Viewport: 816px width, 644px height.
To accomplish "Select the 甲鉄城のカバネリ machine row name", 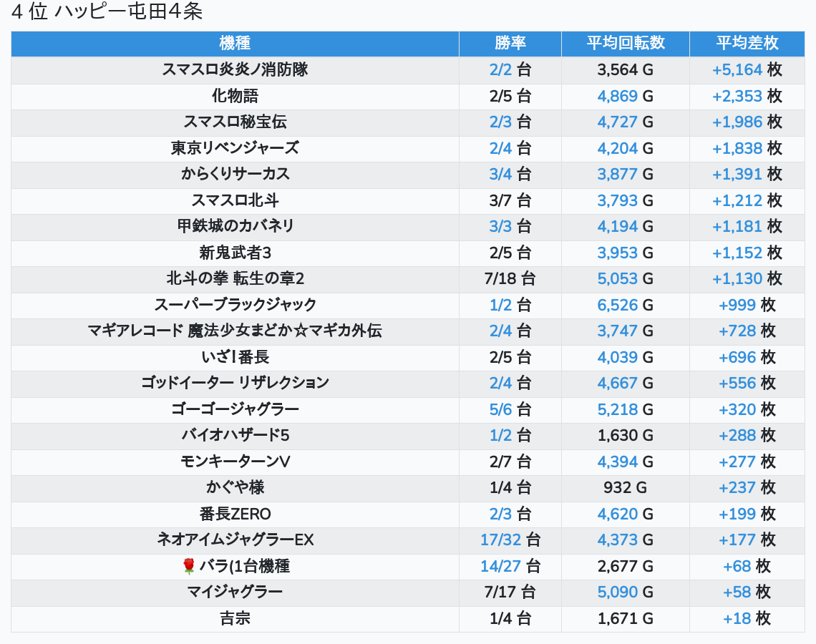I will [x=235, y=226].
